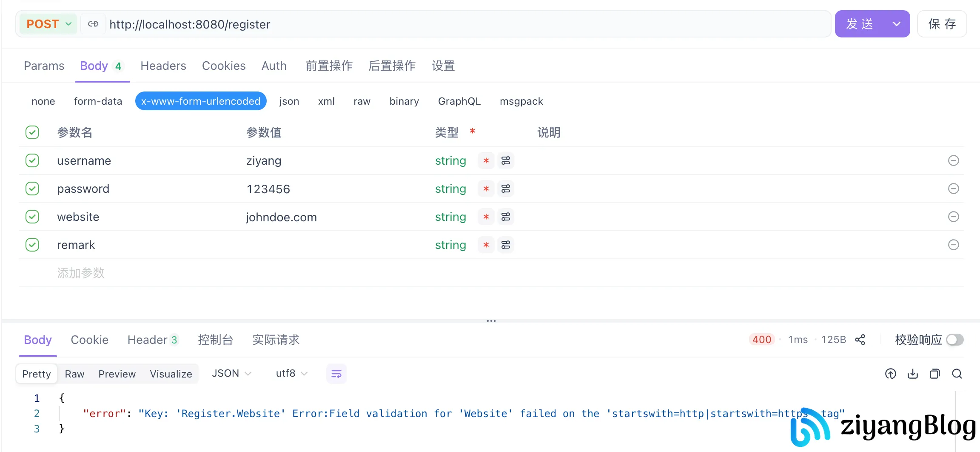Screen dimensions: 980x452
Task: Open the 实际请求 response tab
Action: [x=276, y=340]
